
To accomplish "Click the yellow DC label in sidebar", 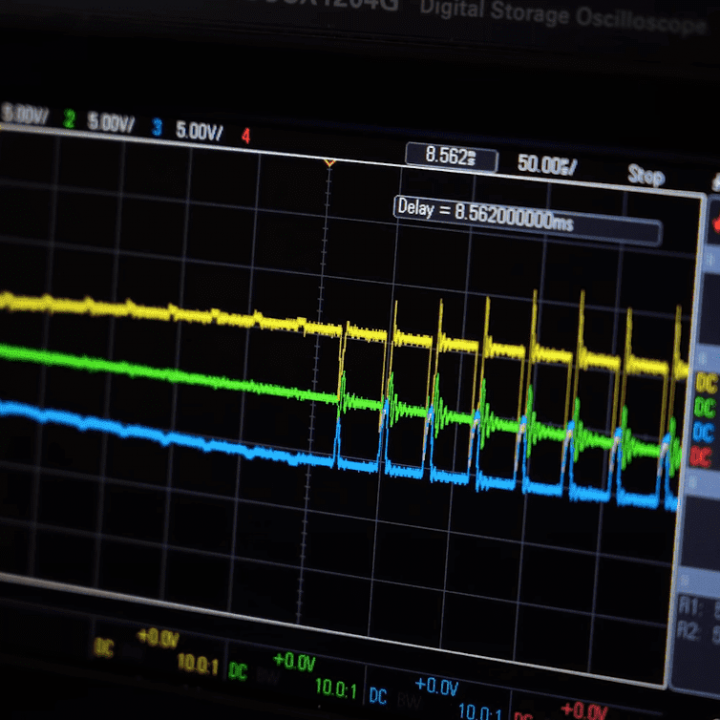I will (707, 385).
